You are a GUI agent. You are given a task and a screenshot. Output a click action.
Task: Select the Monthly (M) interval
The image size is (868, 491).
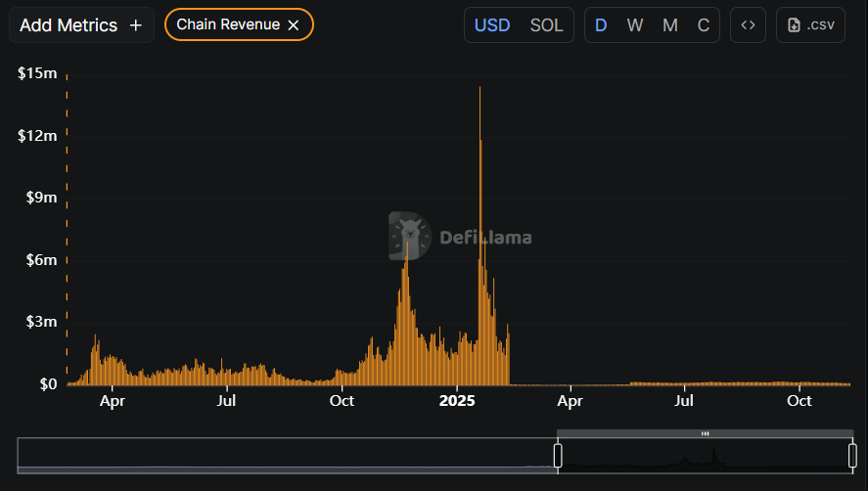coord(669,24)
